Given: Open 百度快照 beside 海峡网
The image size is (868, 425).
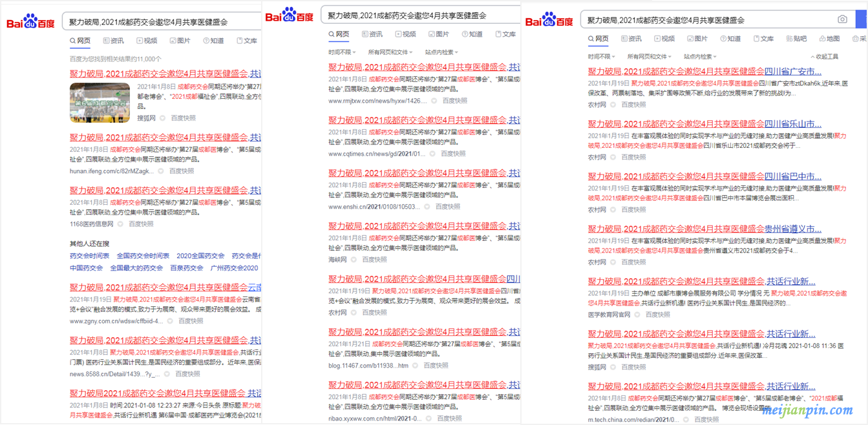Looking at the screenshot, I should point(374,260).
